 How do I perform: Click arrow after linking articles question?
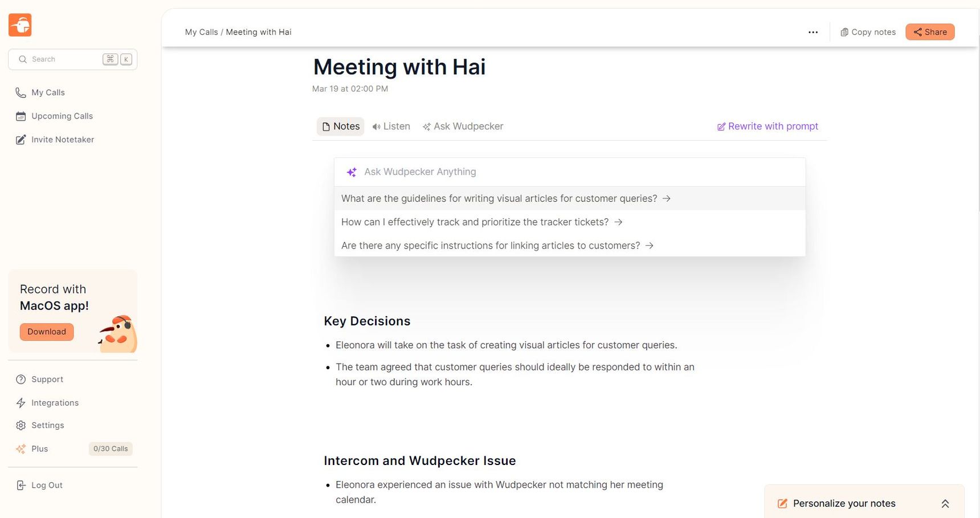(650, 246)
